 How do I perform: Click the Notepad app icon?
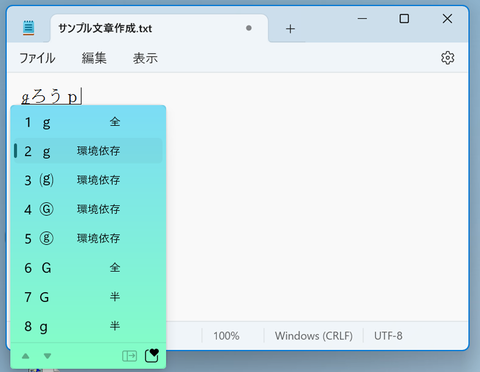point(29,28)
